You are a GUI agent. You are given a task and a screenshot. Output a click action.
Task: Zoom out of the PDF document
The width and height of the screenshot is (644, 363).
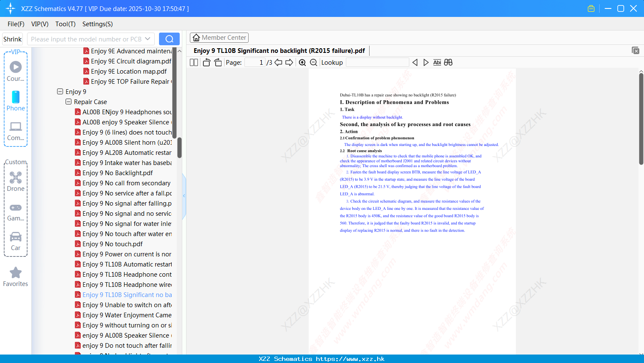tap(313, 63)
